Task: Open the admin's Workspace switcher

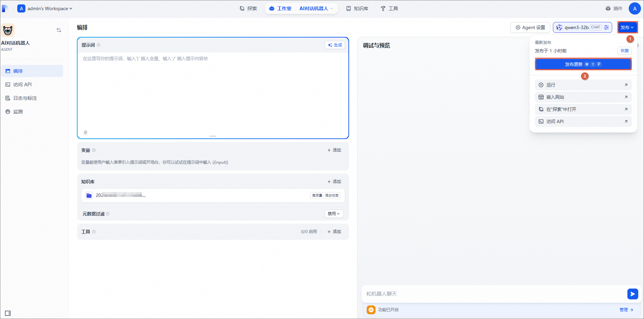Action: 45,8
